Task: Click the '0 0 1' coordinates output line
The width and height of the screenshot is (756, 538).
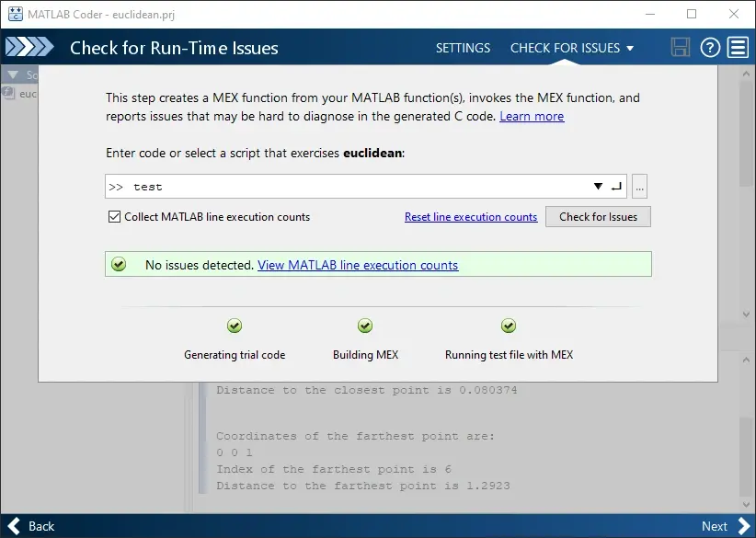Action: point(235,452)
